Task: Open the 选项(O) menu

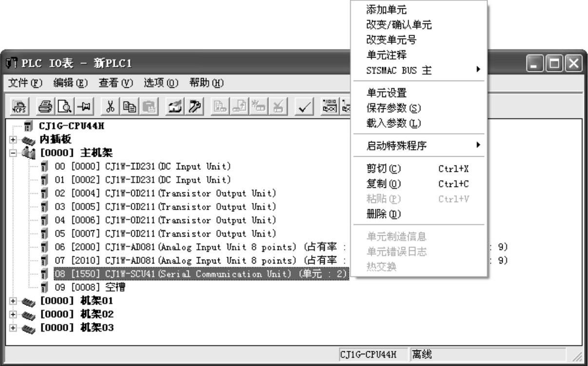Action: 162,83
